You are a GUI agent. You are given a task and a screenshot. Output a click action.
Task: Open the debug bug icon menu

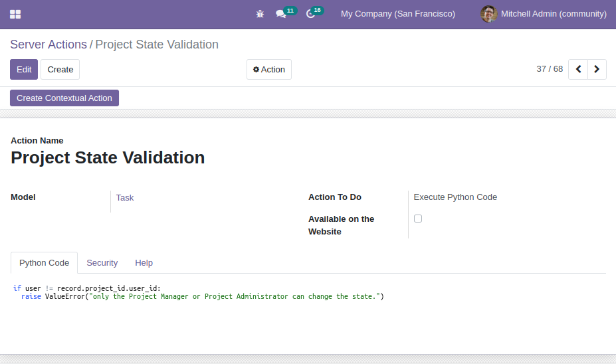pyautogui.click(x=260, y=14)
